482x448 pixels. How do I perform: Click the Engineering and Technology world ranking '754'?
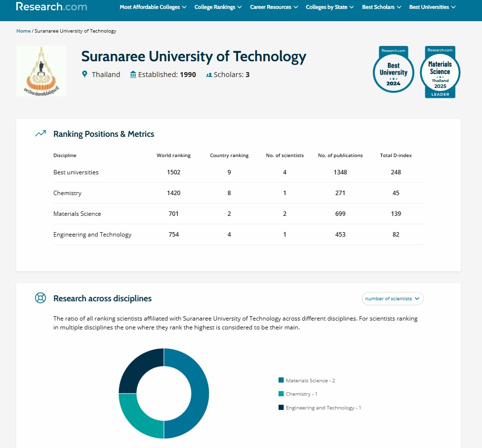coord(174,234)
